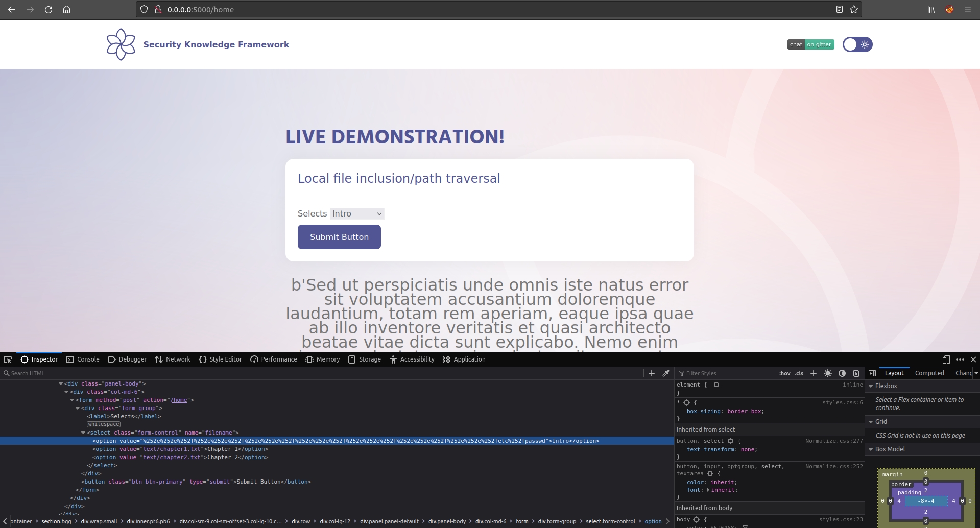
Task: Toggle light color scheme simulation icon
Action: click(x=828, y=373)
